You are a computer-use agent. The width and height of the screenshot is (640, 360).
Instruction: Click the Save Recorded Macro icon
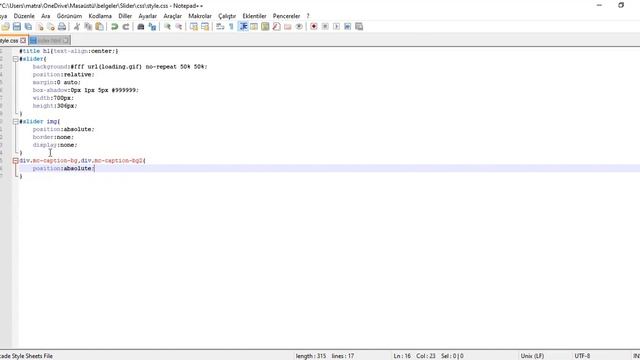click(359, 27)
